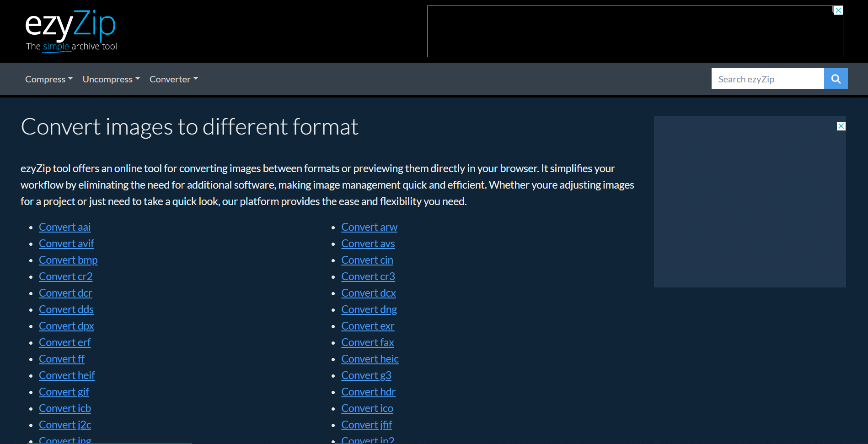Open the Uncompress dropdown menu
This screenshot has height=444, width=868.
111,79
